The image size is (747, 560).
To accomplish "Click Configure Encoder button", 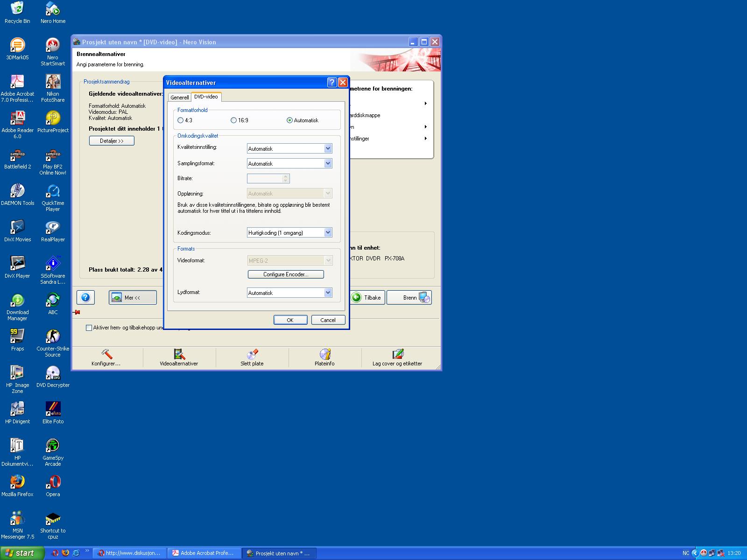I will pos(286,274).
